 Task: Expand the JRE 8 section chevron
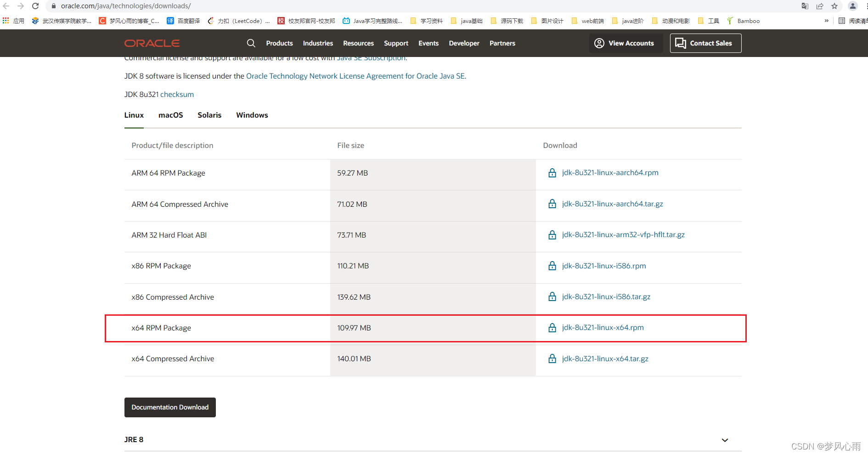(725, 440)
